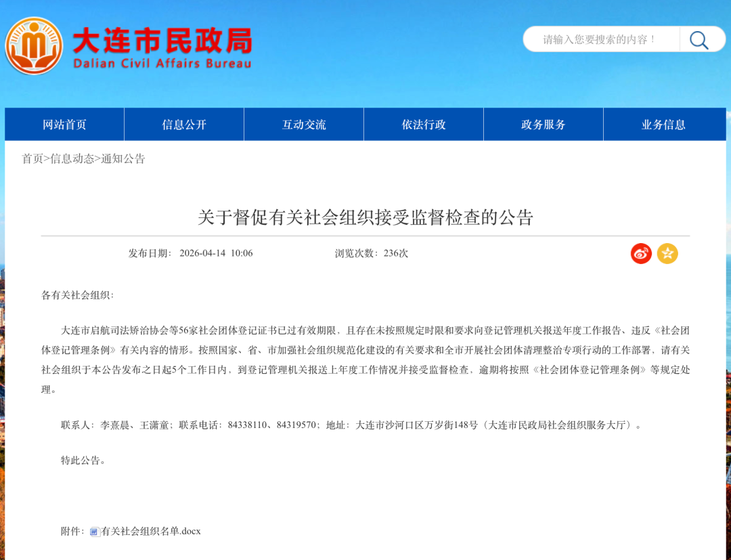This screenshot has height=560, width=731.
Task: Select 信息公开 in the navigation bar
Action: click(184, 125)
